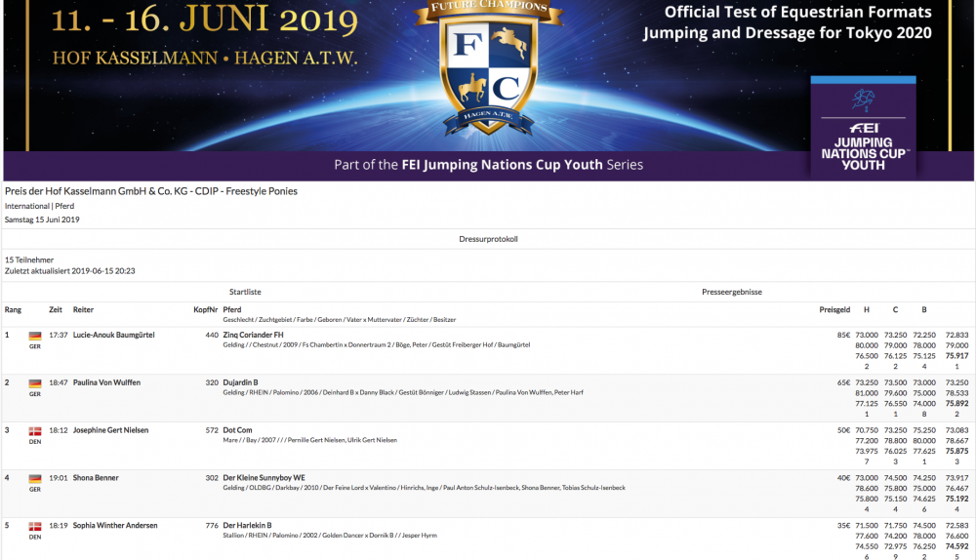Sort by the Rang column header
This screenshot has width=976, height=560.
tap(13, 309)
